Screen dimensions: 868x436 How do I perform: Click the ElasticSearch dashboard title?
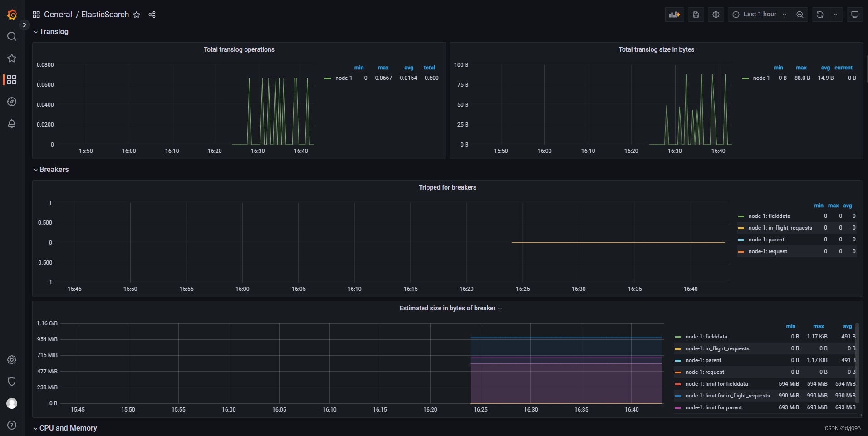click(105, 15)
